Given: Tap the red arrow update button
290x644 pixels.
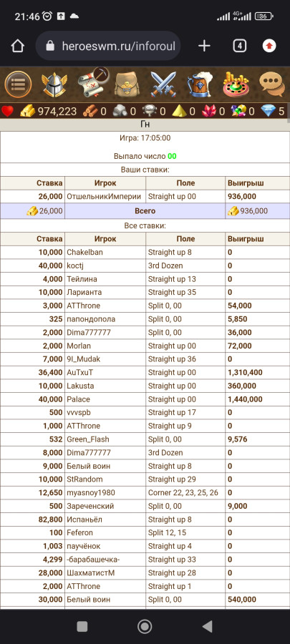Looking at the screenshot, I should click(x=269, y=46).
